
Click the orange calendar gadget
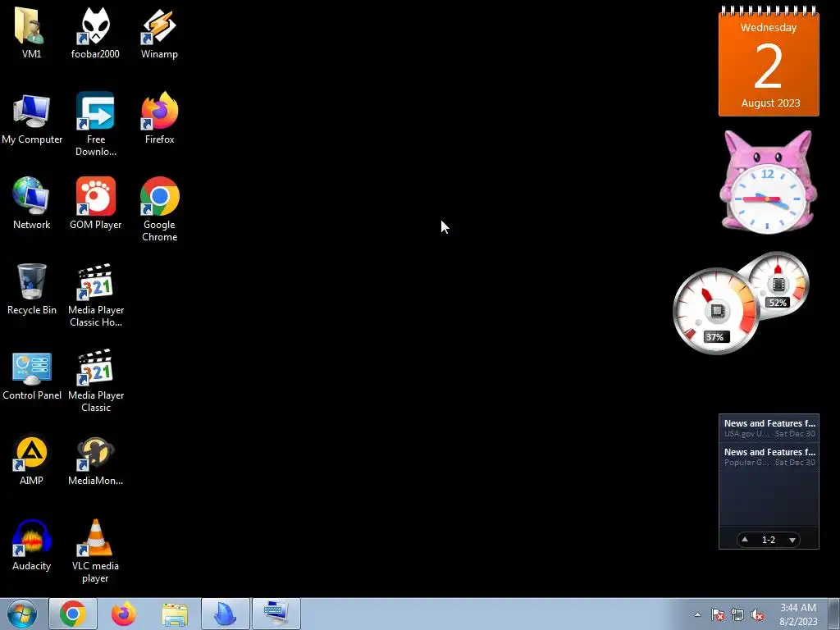[x=769, y=61]
